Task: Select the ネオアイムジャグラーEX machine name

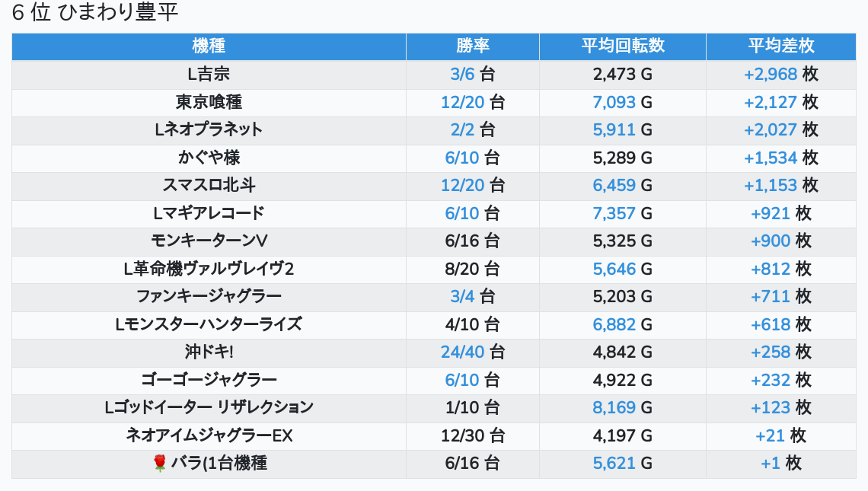Action: tap(209, 435)
